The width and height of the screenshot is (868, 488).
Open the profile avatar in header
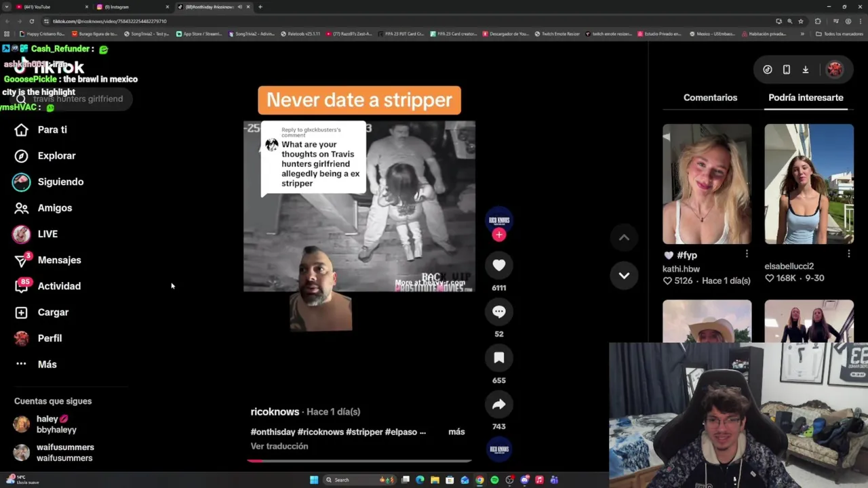pyautogui.click(x=835, y=69)
